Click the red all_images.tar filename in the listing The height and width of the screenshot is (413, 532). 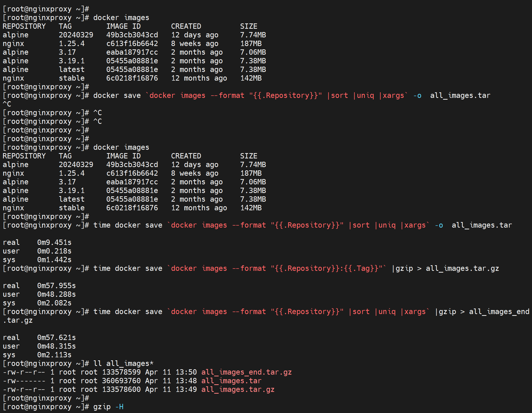click(x=231, y=381)
